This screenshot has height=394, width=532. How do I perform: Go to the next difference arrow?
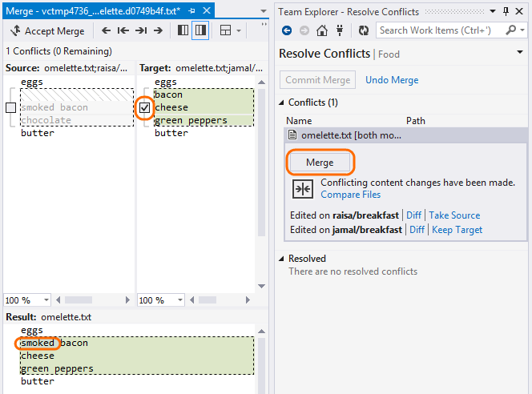click(x=158, y=31)
